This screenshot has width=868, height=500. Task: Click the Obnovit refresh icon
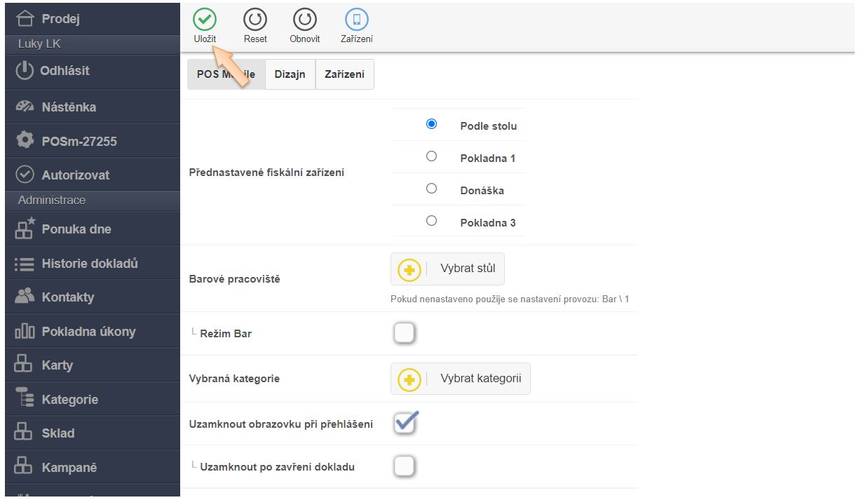(x=305, y=20)
